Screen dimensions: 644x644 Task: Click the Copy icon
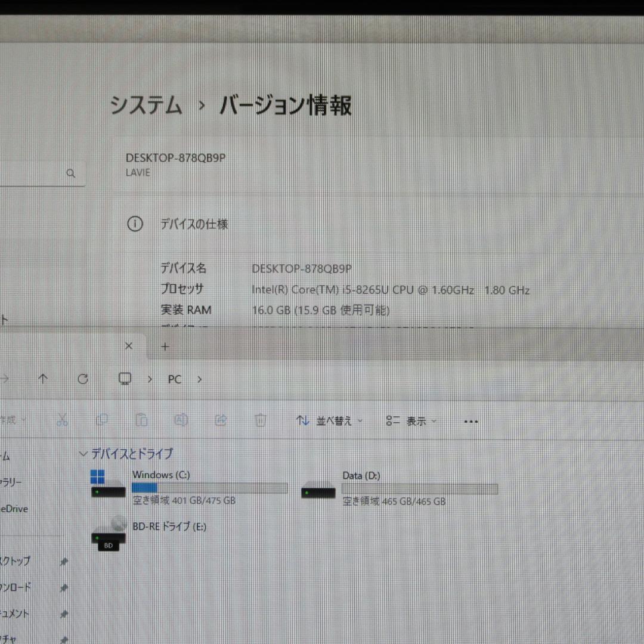tap(102, 420)
